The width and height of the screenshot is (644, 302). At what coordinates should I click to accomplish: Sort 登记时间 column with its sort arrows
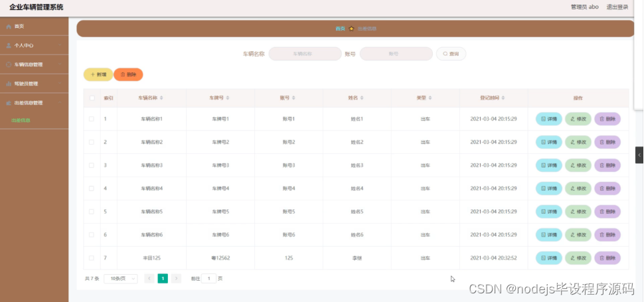503,98
